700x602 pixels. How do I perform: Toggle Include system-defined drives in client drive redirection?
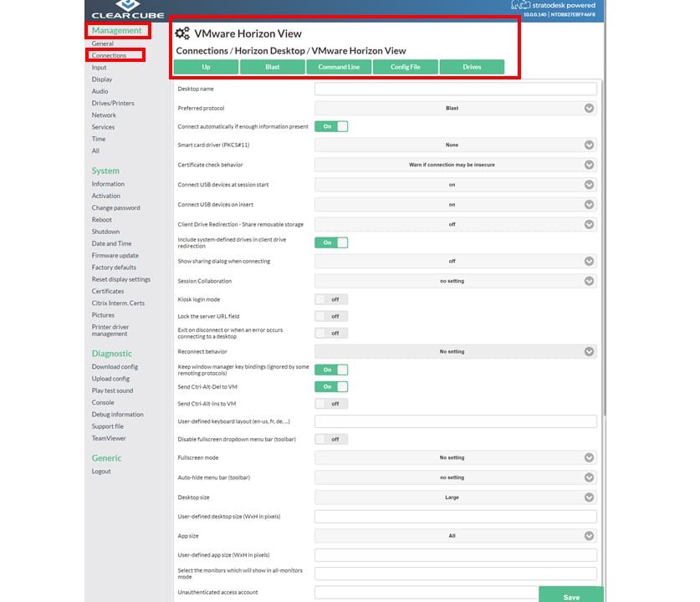pyautogui.click(x=331, y=242)
